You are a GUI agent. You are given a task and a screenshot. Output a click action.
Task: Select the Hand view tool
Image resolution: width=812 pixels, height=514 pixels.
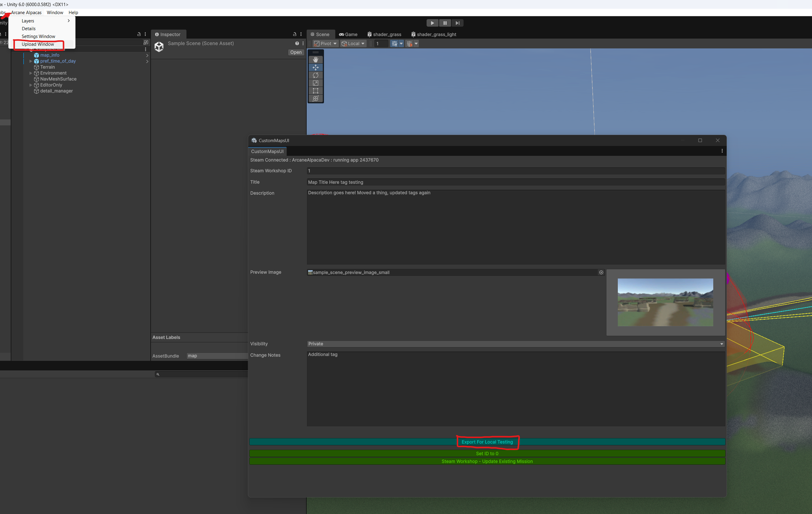pyautogui.click(x=315, y=60)
